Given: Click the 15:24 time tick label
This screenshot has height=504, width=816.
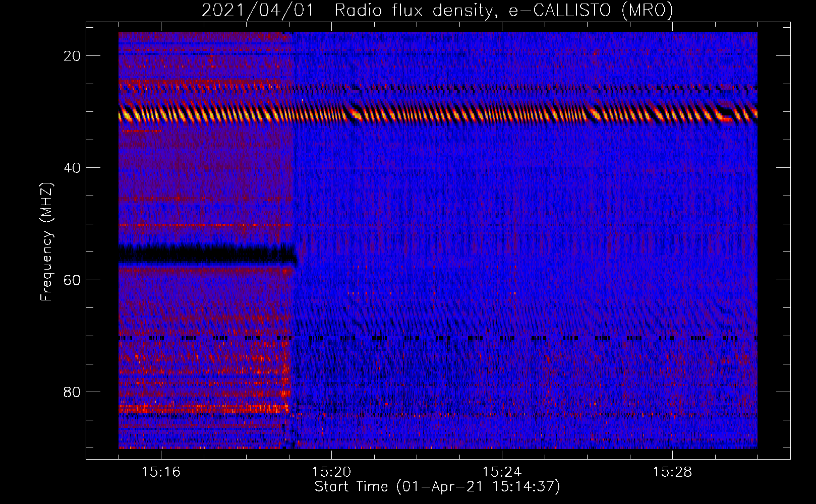Looking at the screenshot, I should pos(502,472).
